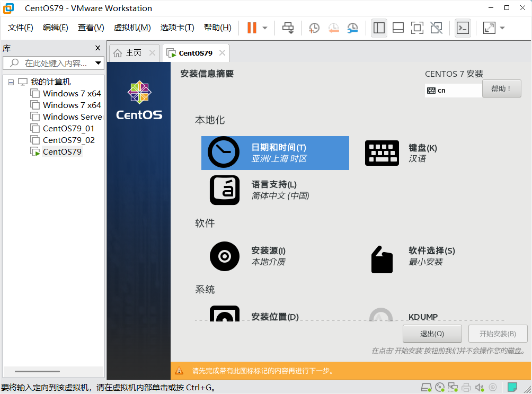The height and width of the screenshot is (394, 532).
Task: Select the Windows Server VM entry
Action: [x=72, y=117]
